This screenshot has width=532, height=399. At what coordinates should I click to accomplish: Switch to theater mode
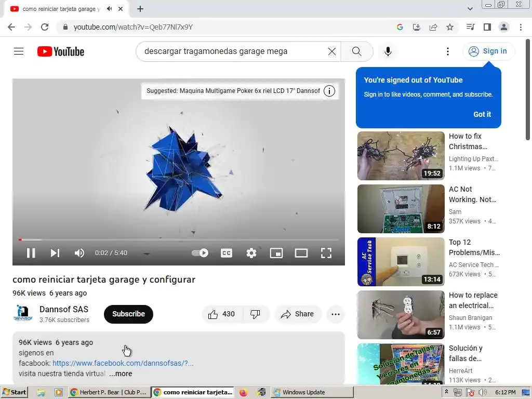click(301, 253)
